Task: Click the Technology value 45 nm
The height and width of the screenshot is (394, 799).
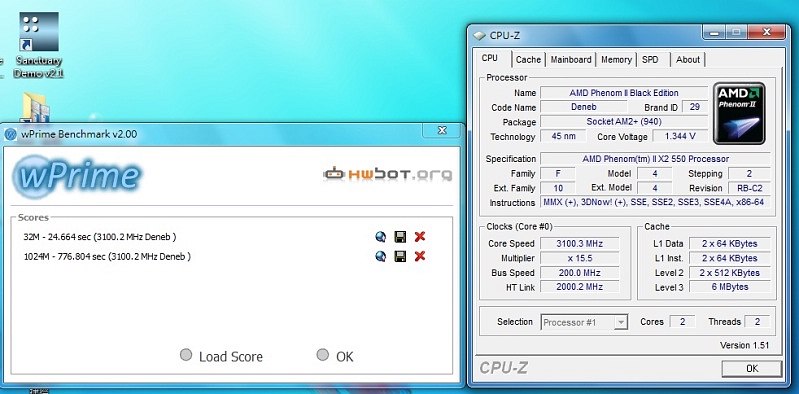Action: click(x=564, y=136)
